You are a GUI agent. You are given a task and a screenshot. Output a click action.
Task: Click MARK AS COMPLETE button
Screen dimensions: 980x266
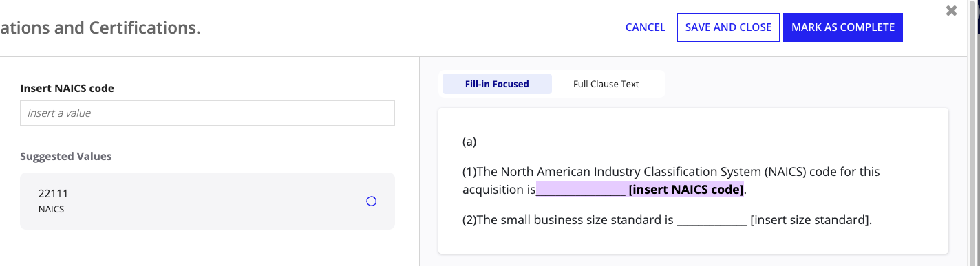coord(843,27)
